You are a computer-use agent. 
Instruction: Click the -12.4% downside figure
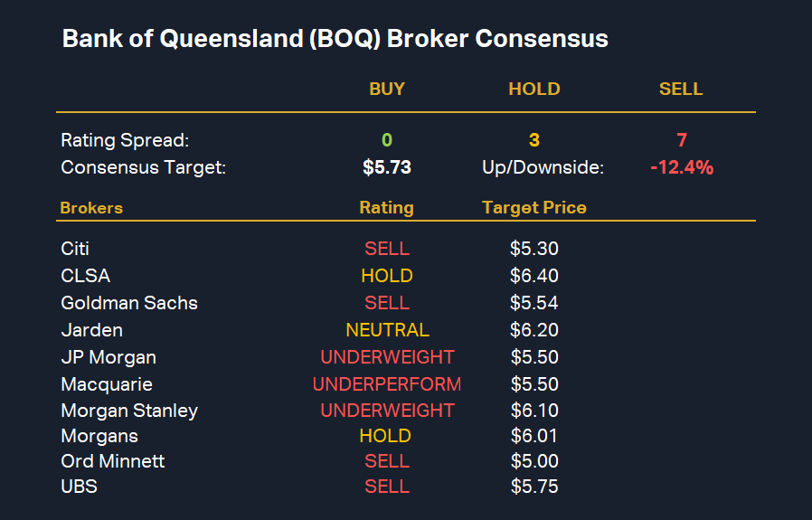tap(681, 167)
